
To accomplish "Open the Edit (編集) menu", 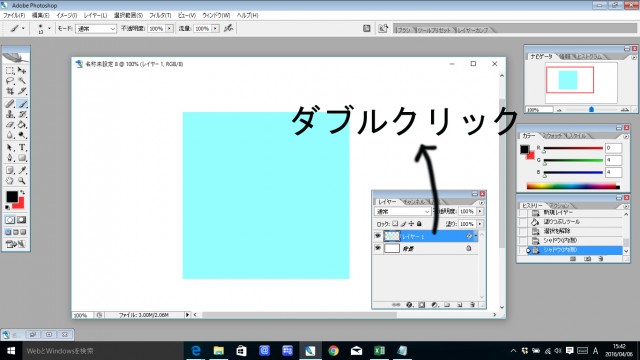I will click(40, 15).
